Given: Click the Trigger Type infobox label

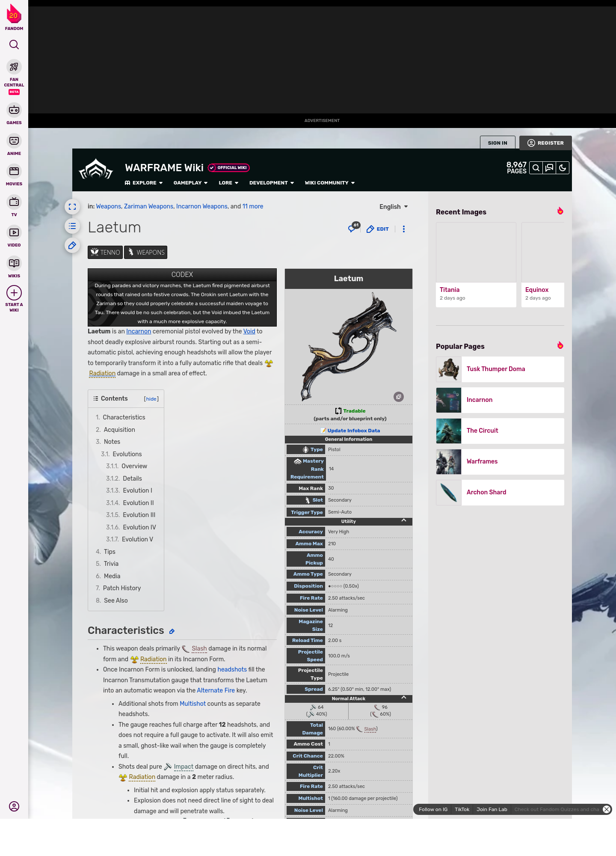Looking at the screenshot, I should (x=307, y=512).
